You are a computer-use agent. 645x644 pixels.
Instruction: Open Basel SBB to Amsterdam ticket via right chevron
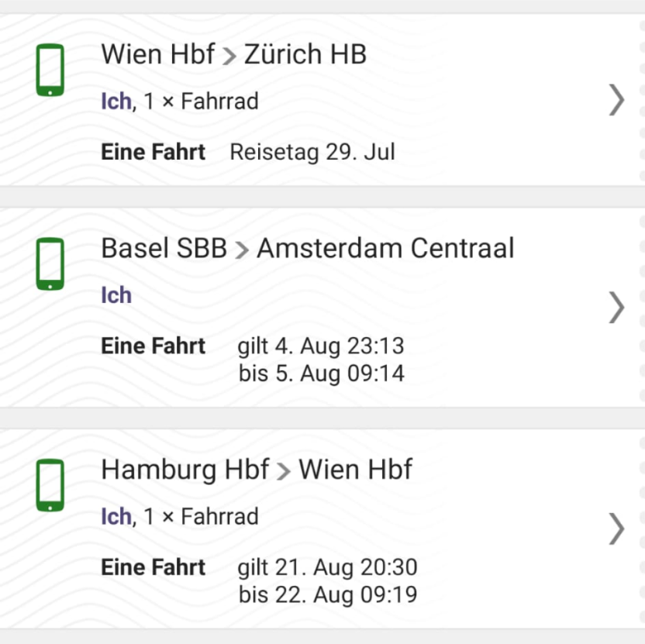coord(616,307)
